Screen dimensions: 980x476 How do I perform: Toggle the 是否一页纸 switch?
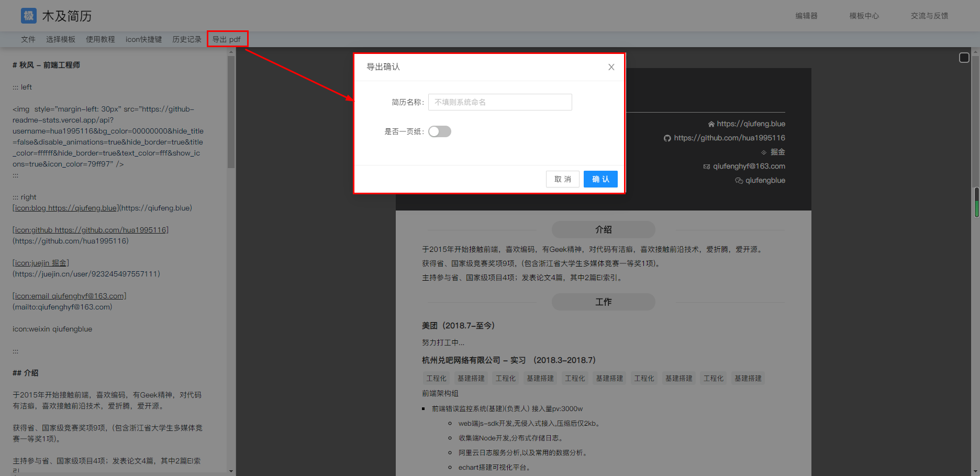pyautogui.click(x=440, y=131)
